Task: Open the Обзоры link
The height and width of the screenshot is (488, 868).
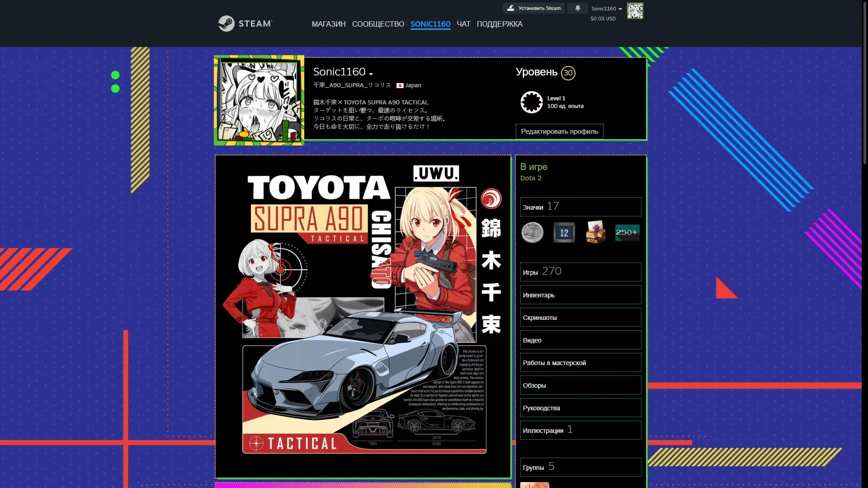Action: pos(580,385)
